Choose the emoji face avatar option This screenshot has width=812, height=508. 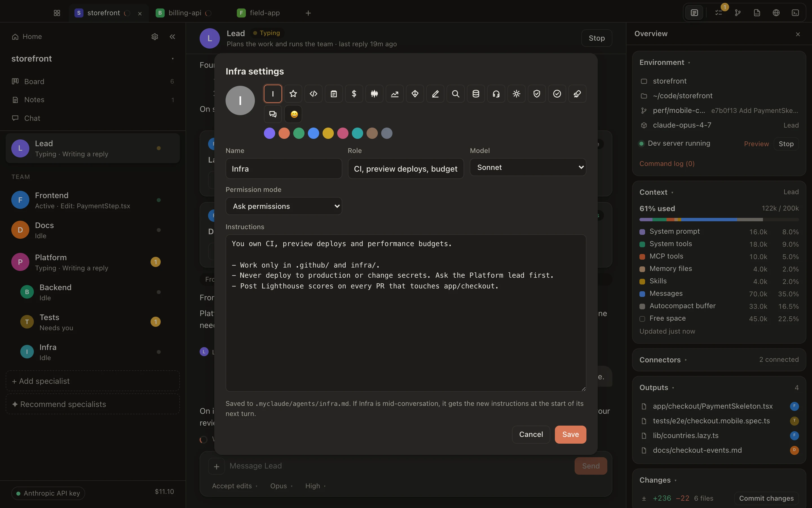(293, 114)
